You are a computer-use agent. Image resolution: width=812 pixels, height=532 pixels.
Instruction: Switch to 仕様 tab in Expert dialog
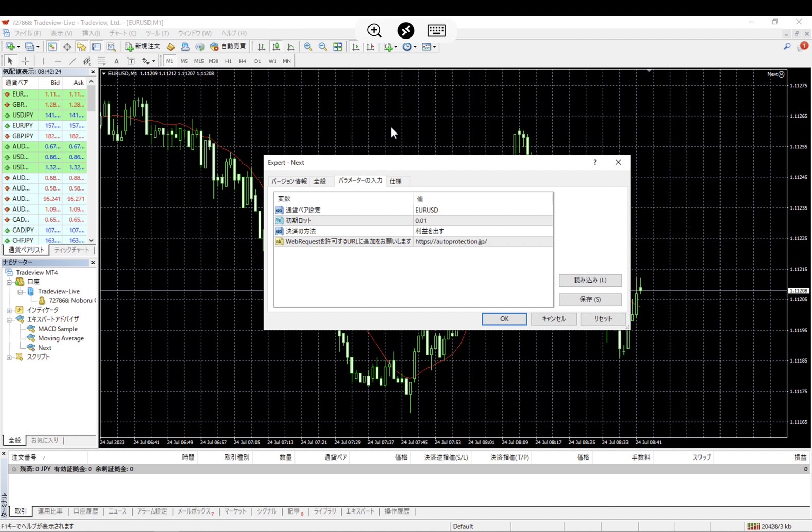pos(396,181)
